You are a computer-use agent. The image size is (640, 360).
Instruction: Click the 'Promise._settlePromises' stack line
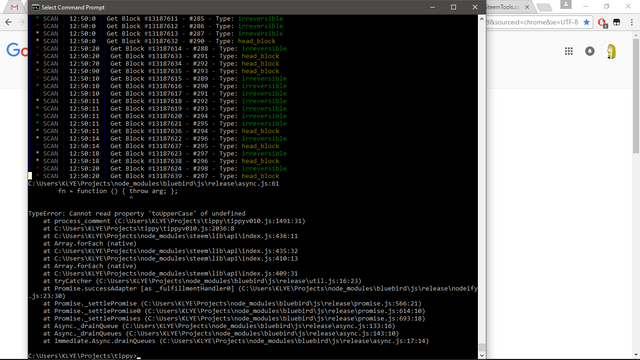234,318
